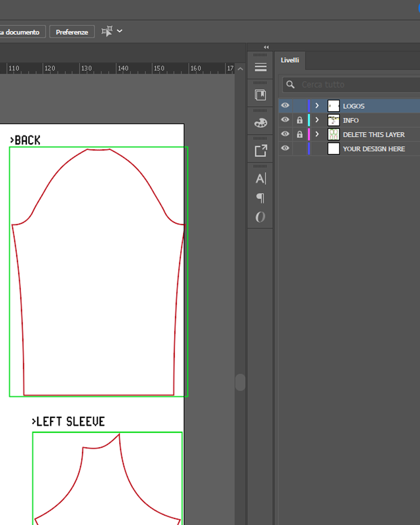This screenshot has width=420, height=525.
Task: Expand the DELETE THIS LAYER layer
Action: coord(317,134)
